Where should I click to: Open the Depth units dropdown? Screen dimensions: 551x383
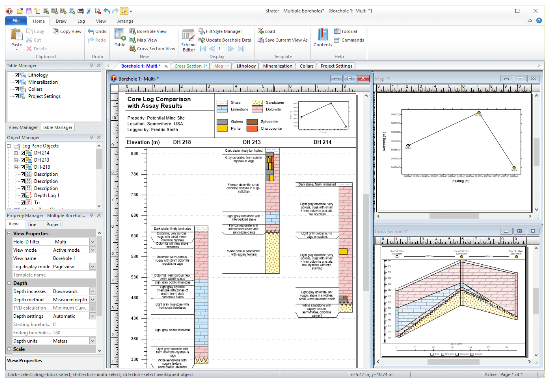coord(92,341)
